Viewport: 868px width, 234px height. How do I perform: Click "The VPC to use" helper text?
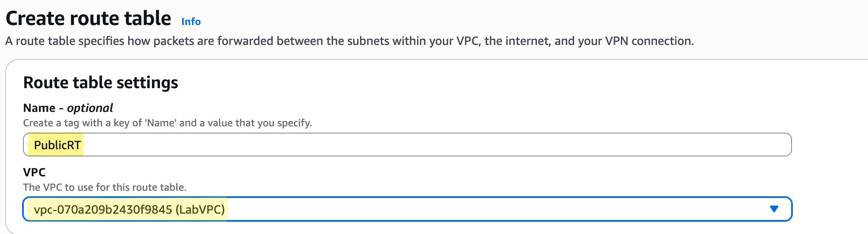pyautogui.click(x=104, y=187)
